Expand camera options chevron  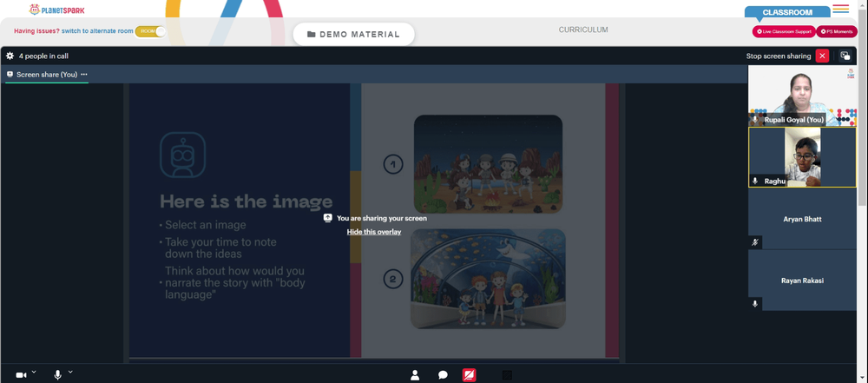point(34,372)
